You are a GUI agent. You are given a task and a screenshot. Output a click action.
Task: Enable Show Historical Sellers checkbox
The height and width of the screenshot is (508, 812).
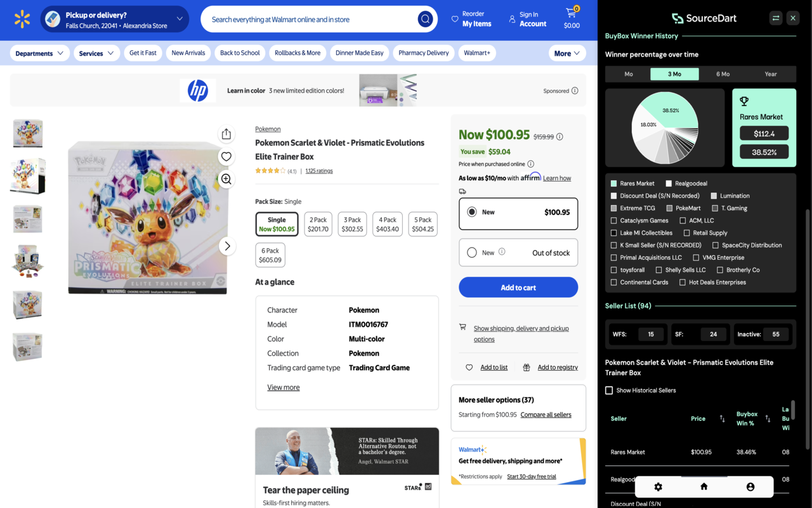point(609,390)
